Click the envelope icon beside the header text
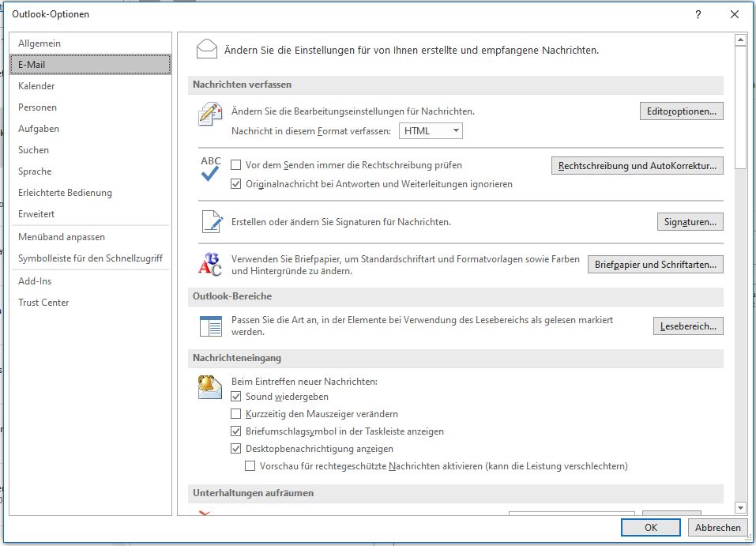The height and width of the screenshot is (546, 756). [x=207, y=49]
